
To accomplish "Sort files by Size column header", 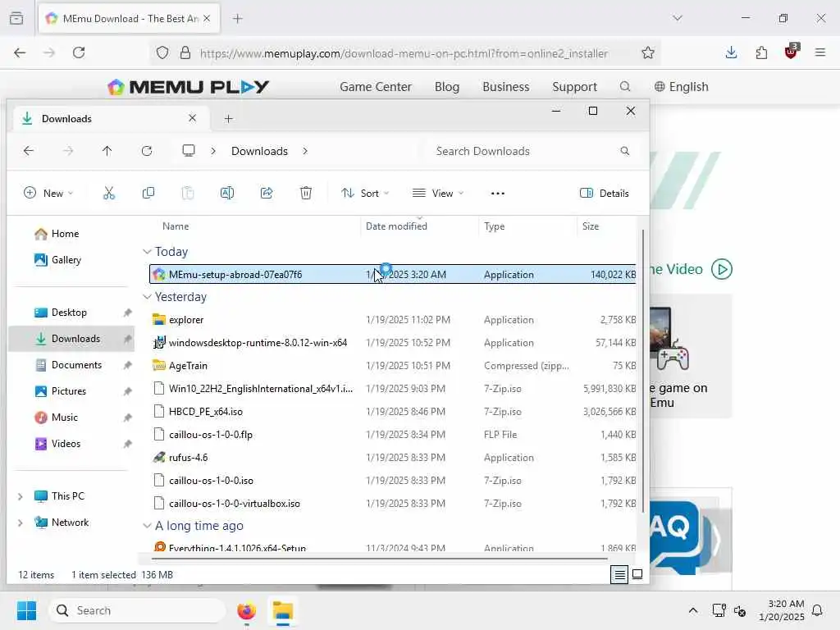I will click(x=606, y=226).
